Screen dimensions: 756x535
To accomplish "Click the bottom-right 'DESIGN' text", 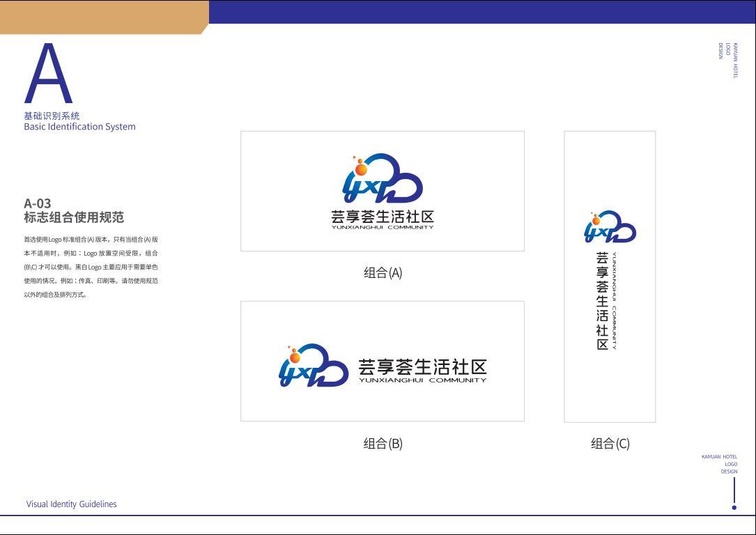I will click(x=729, y=472).
